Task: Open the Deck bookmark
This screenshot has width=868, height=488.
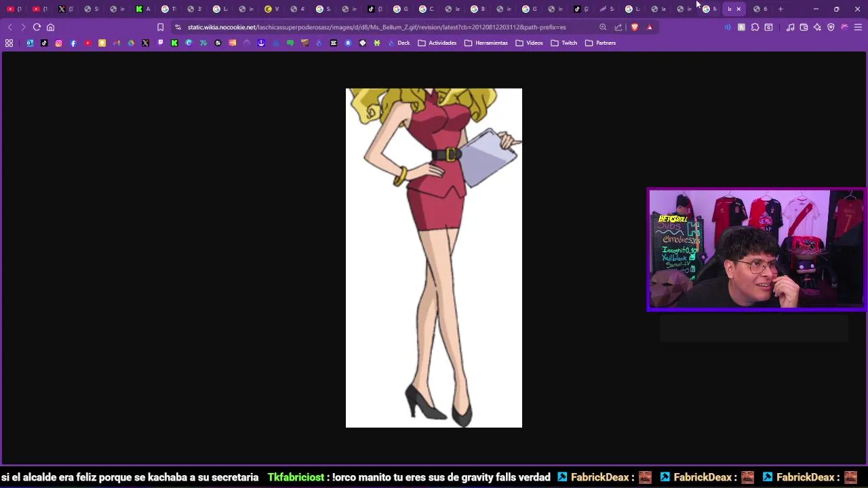Action: (x=399, y=43)
